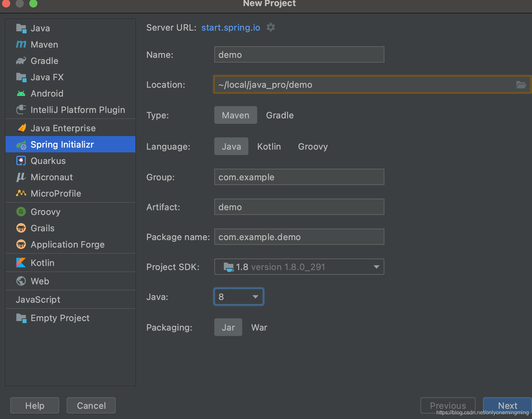Click the Help button
The image size is (532, 419).
[35, 405]
